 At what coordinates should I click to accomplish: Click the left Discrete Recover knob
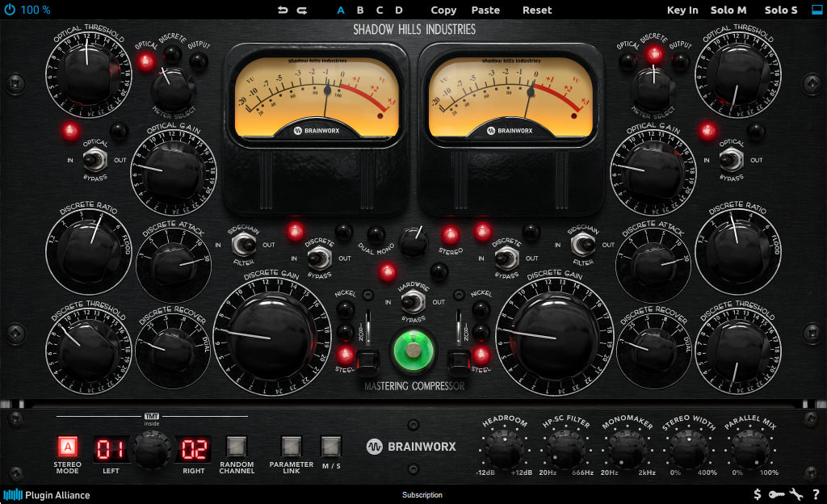pos(173,350)
